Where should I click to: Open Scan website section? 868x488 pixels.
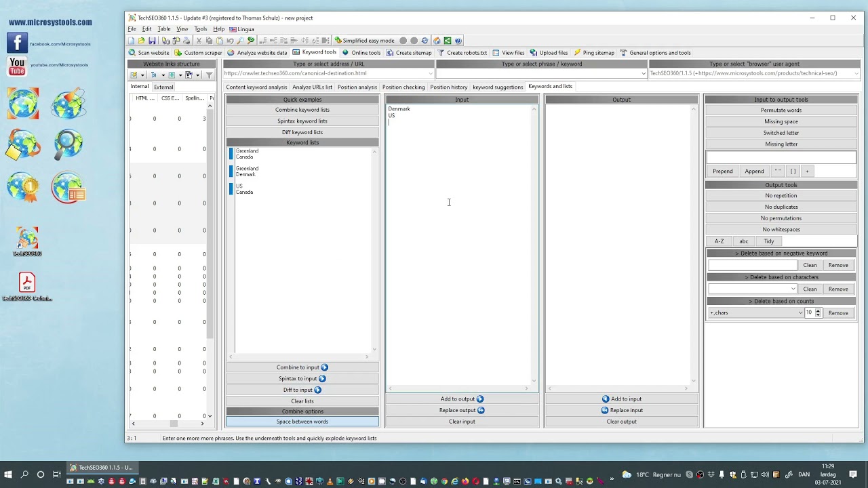click(149, 53)
